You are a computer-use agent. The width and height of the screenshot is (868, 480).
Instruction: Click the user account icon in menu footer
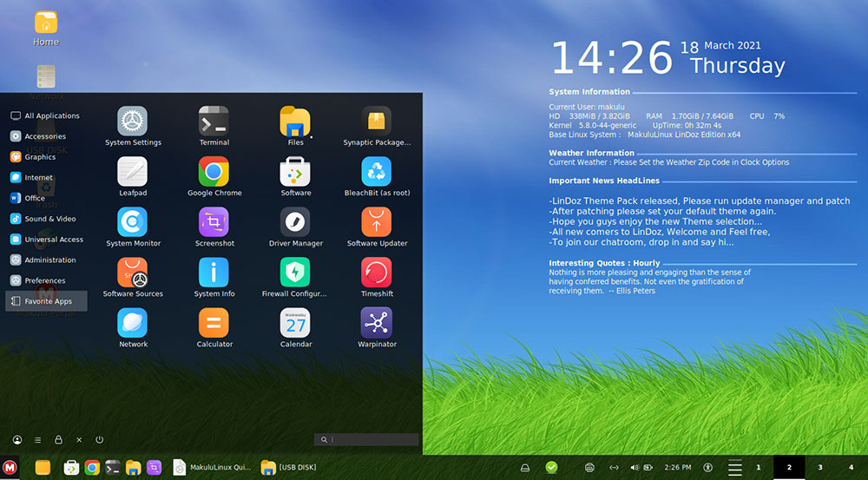(17, 439)
